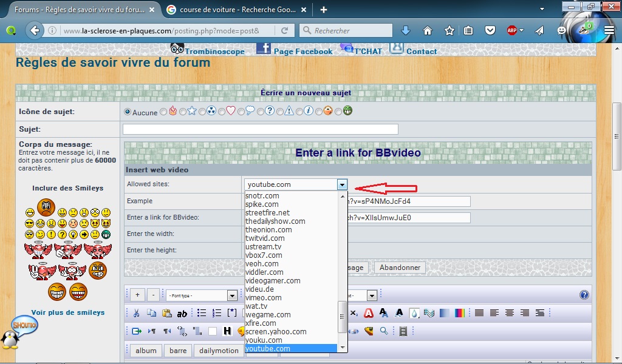Screen dimensions: 622x364
Task: Select the flame topic icon radio
Action: [x=163, y=112]
